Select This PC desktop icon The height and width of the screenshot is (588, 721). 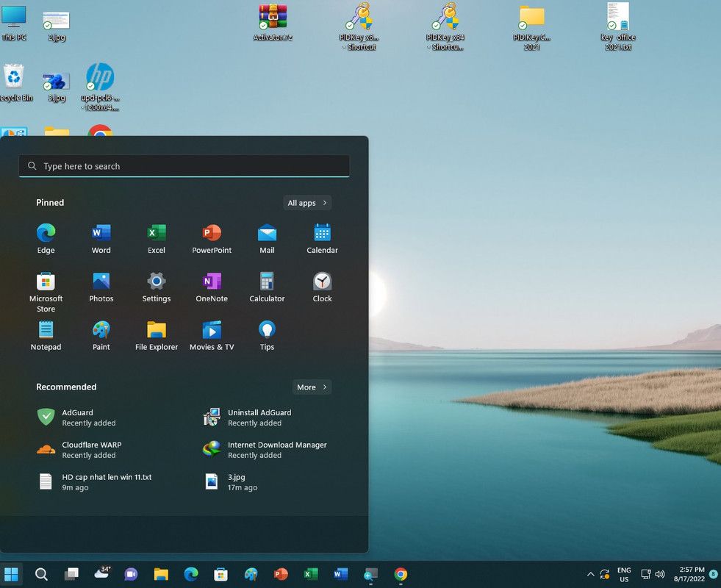coord(14,22)
